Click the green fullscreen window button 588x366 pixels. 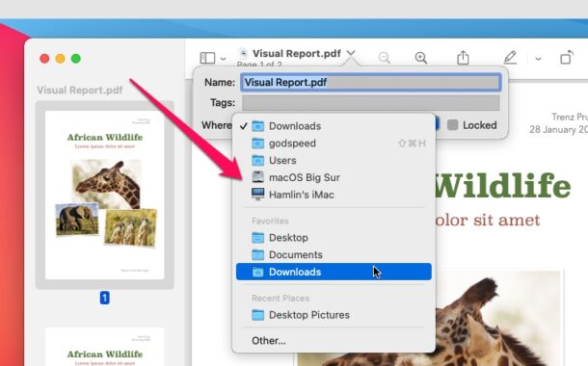coord(76,59)
